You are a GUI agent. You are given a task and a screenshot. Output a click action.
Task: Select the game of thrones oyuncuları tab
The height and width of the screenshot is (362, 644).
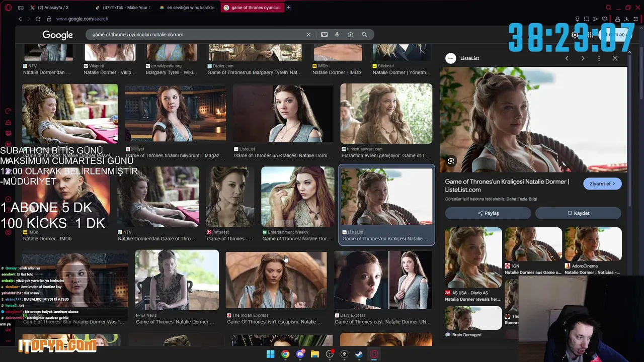coord(252,8)
